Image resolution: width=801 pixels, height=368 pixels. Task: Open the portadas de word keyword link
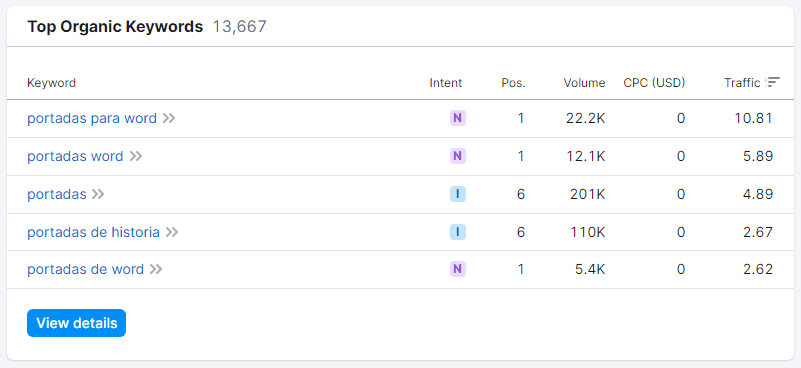coord(85,269)
